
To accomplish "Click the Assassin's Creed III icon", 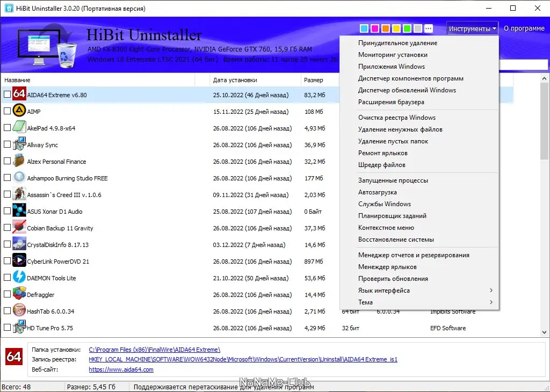I will click(18, 194).
